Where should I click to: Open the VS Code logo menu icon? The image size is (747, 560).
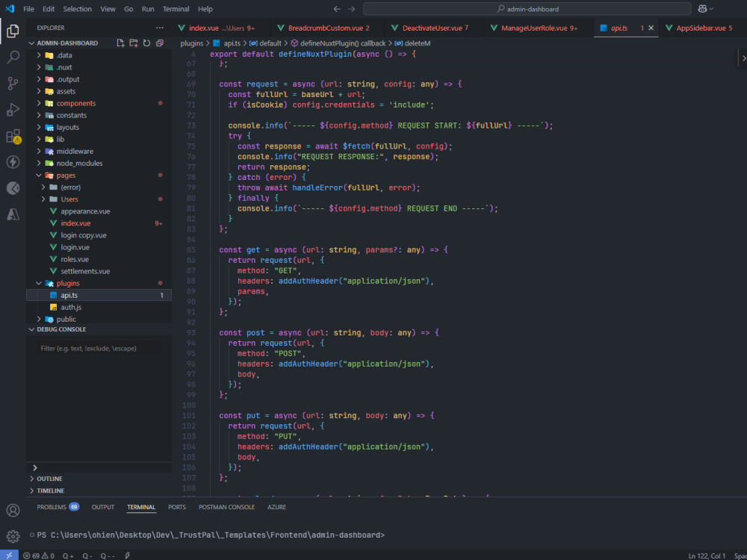coord(10,8)
